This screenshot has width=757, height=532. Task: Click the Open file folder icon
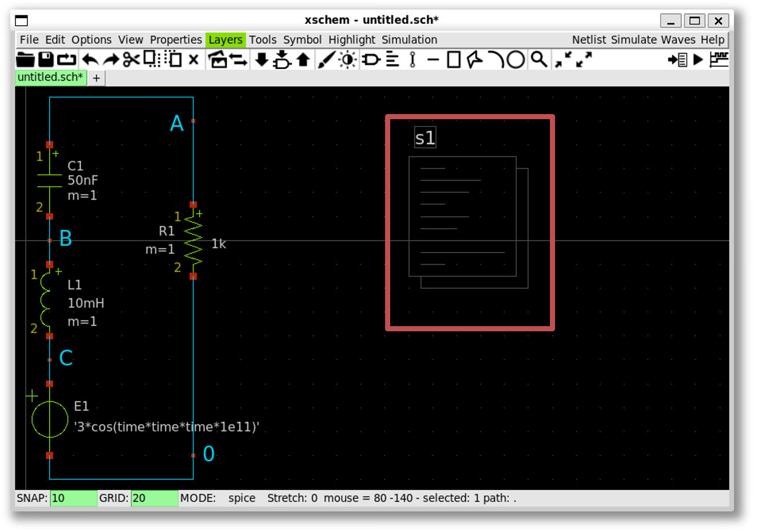tap(25, 59)
